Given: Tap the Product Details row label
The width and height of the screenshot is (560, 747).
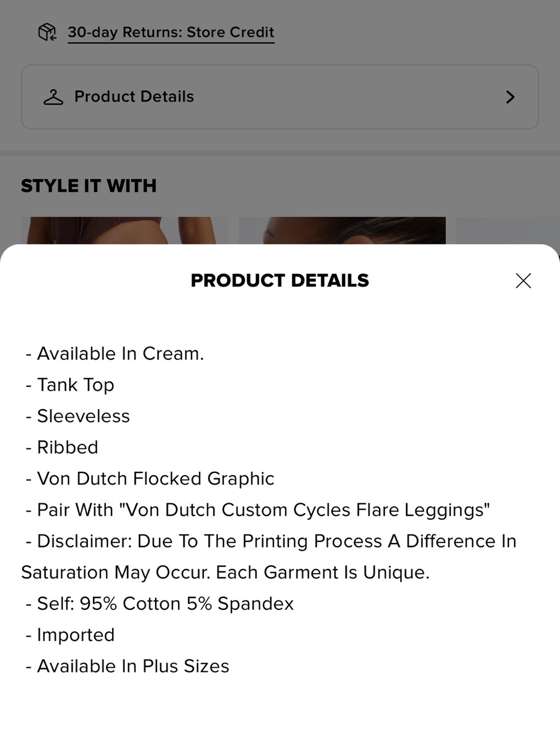Looking at the screenshot, I should click(x=134, y=97).
